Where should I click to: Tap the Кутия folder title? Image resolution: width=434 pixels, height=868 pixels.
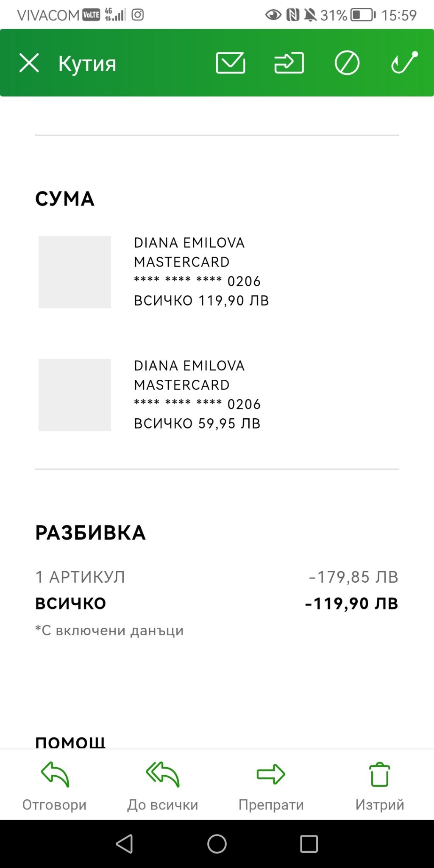pyautogui.click(x=87, y=64)
